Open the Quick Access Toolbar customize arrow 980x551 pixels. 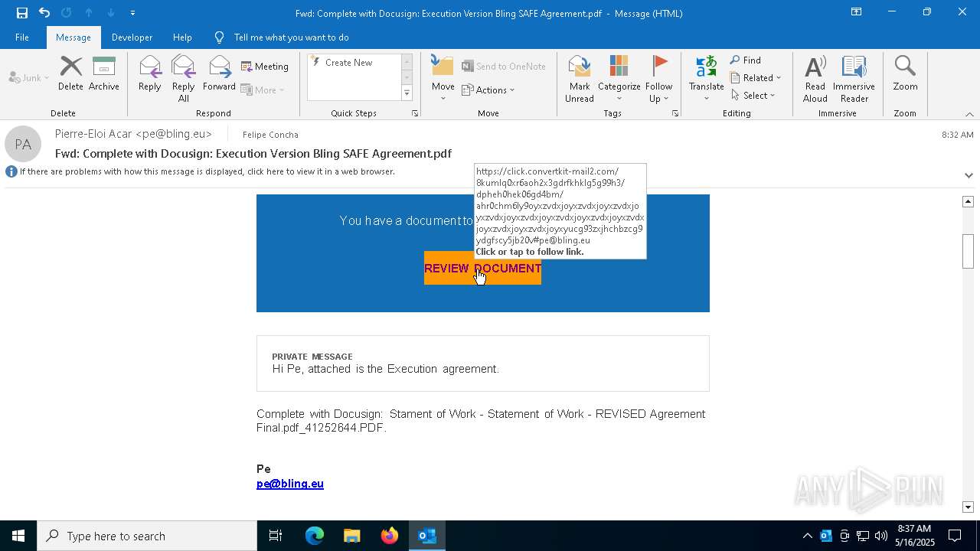pyautogui.click(x=132, y=13)
